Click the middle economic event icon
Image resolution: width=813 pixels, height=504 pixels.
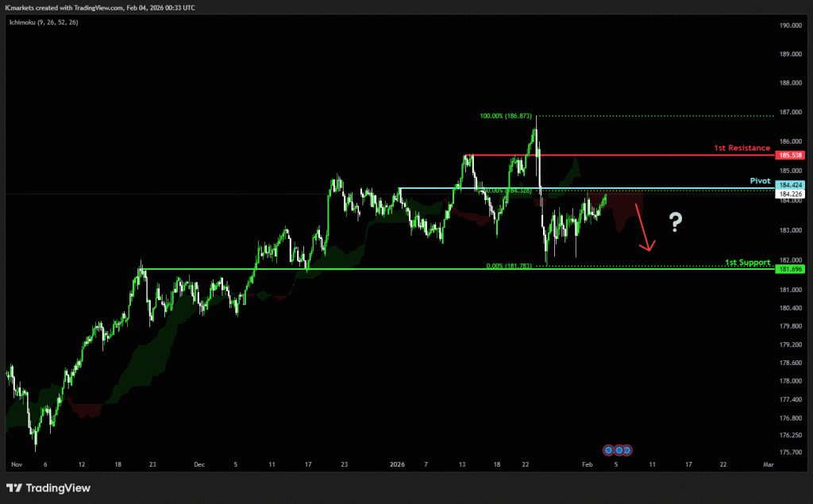click(x=618, y=450)
